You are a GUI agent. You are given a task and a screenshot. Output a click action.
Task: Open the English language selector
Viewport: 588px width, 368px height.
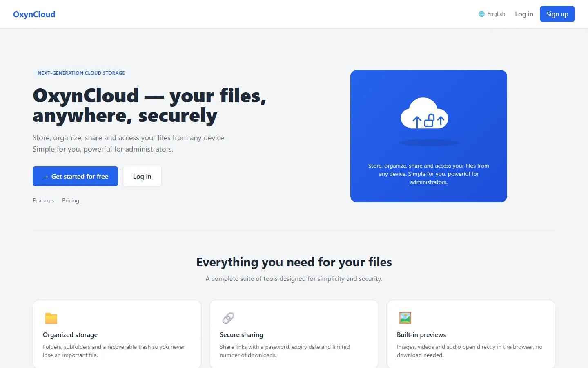[492, 14]
